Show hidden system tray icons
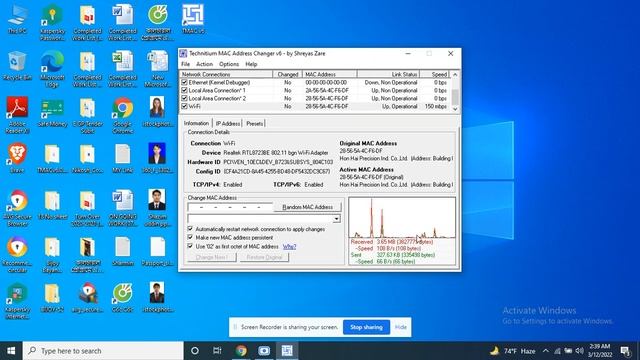 point(546,351)
